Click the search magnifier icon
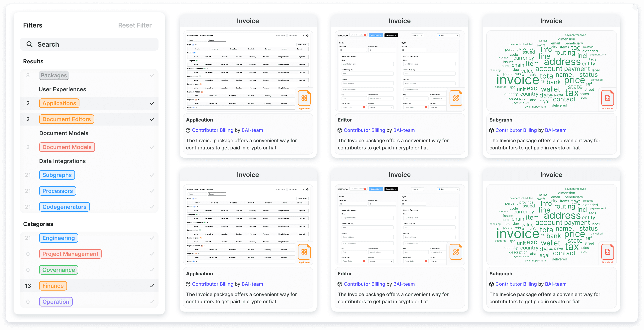This screenshot has height=330, width=644. 30,44
